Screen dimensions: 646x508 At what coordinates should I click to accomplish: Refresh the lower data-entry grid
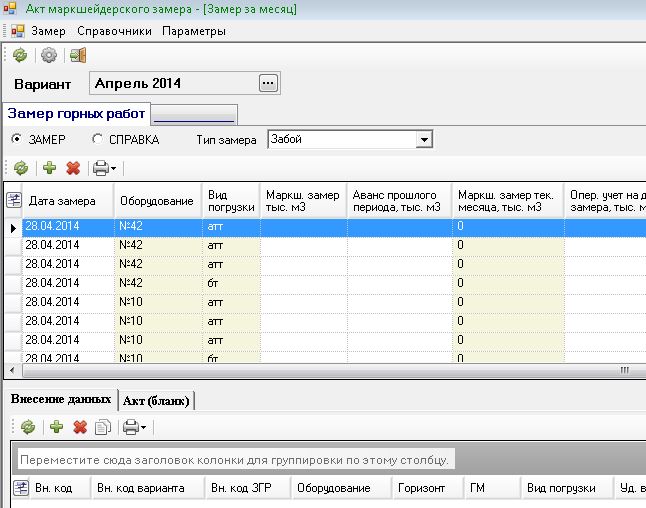click(28, 427)
